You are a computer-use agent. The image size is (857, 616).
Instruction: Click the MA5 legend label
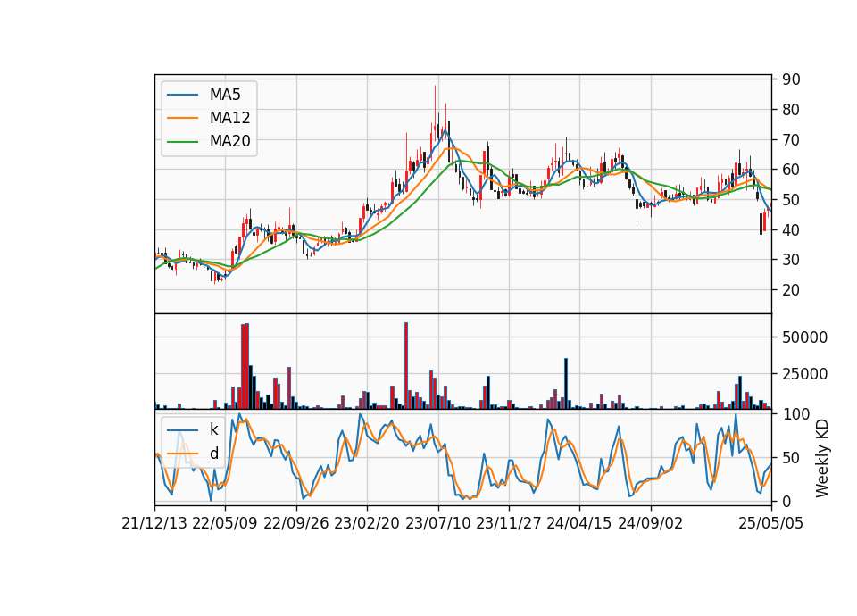pyautogui.click(x=225, y=95)
